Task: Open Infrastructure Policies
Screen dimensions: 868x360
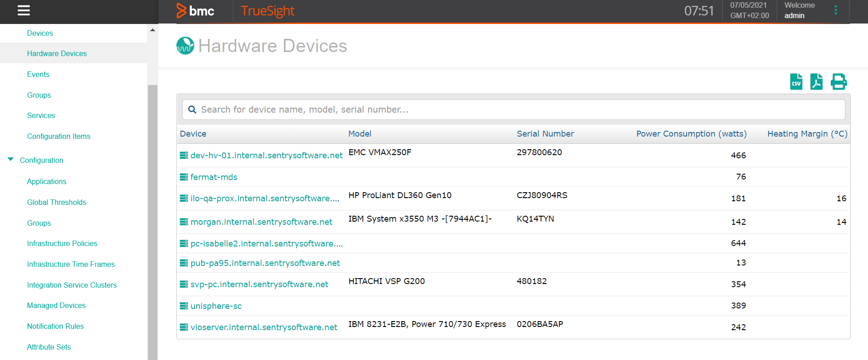Action: pos(62,243)
